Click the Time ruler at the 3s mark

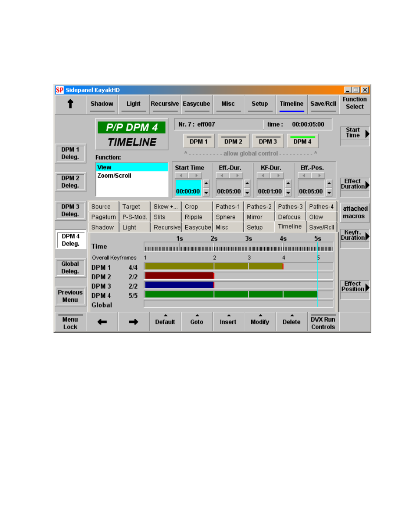[249, 248]
